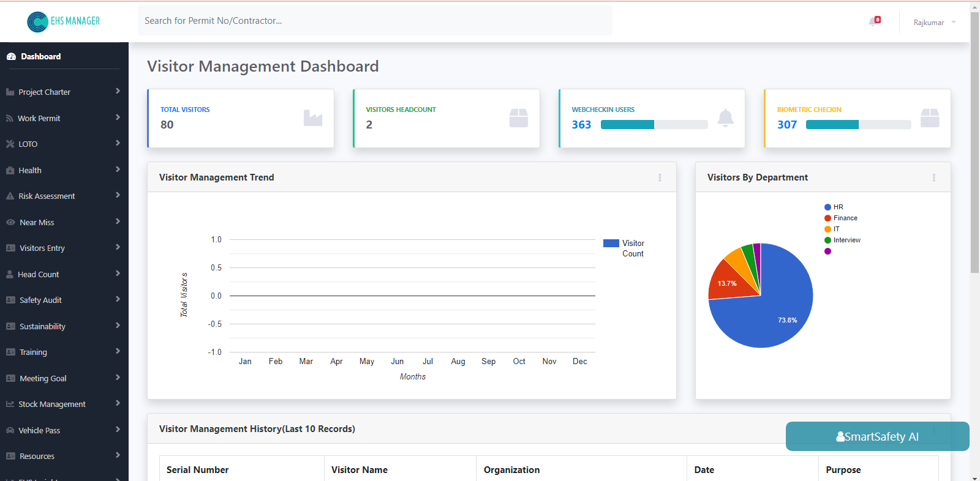This screenshot has width=980, height=481.
Task: Open the Training menu
Action: (x=33, y=352)
